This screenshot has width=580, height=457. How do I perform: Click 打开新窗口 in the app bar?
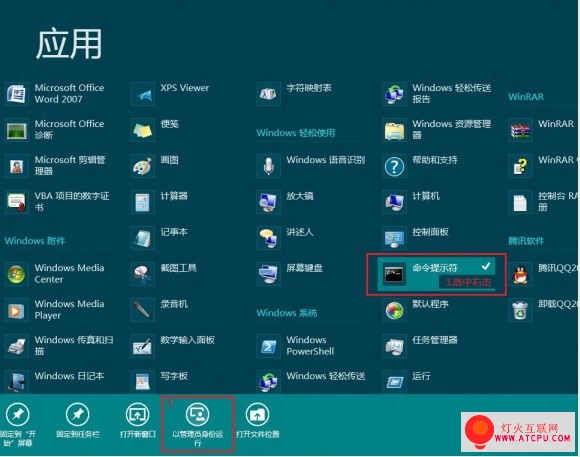(138, 421)
